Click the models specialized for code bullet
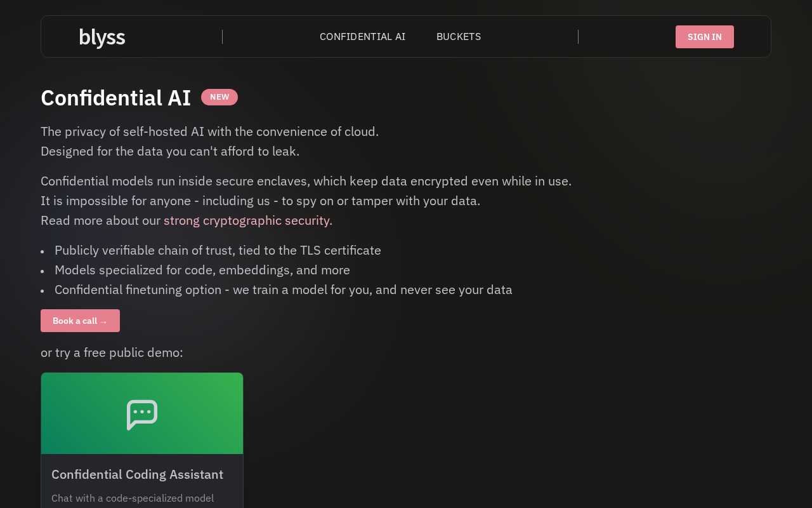812x508 pixels. coord(202,270)
